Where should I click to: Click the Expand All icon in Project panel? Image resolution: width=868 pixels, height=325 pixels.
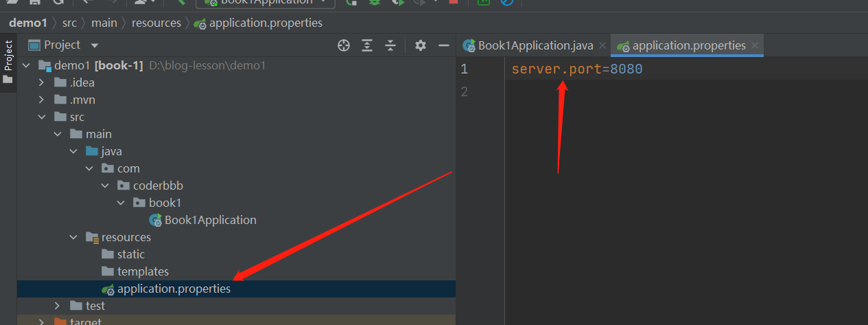click(367, 45)
